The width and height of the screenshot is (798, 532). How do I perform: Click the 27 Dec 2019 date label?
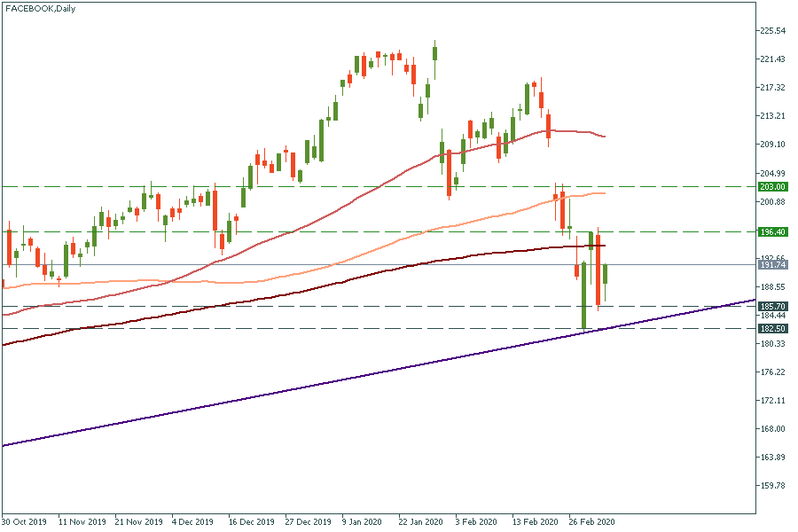point(306,522)
